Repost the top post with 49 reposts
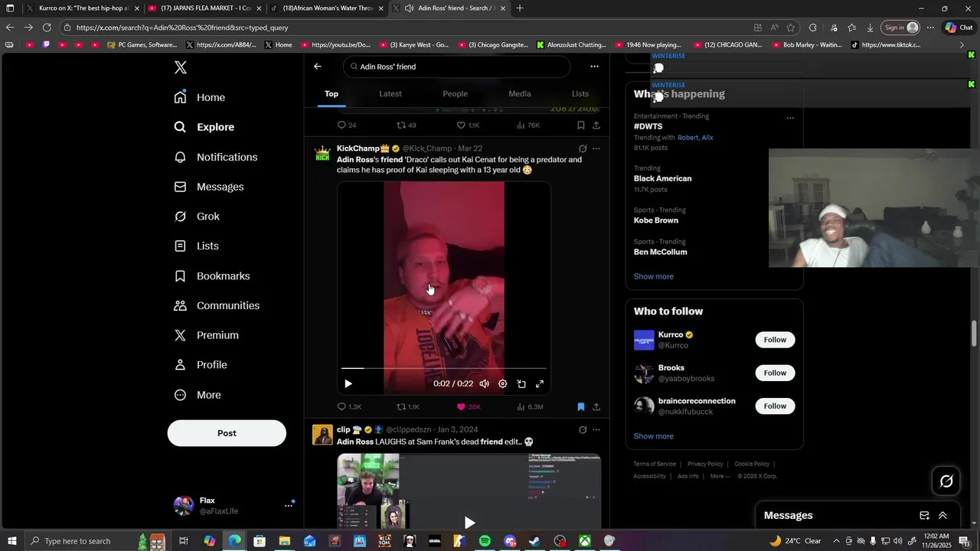Viewport: 980px width, 551px height. (x=407, y=126)
